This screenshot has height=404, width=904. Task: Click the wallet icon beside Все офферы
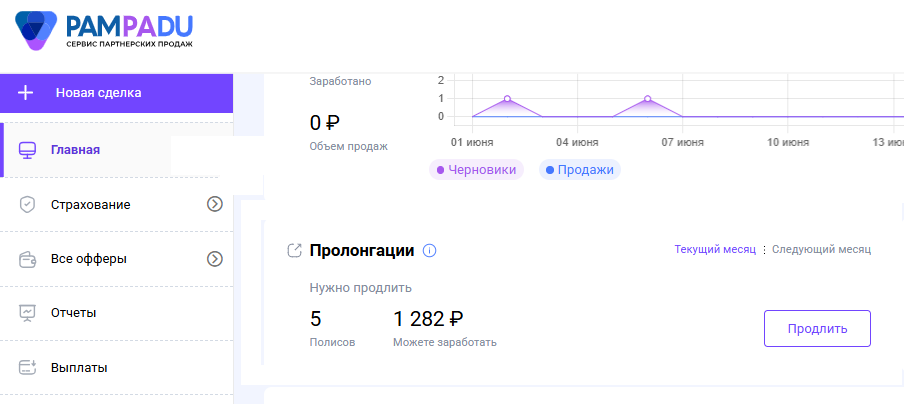click(28, 259)
